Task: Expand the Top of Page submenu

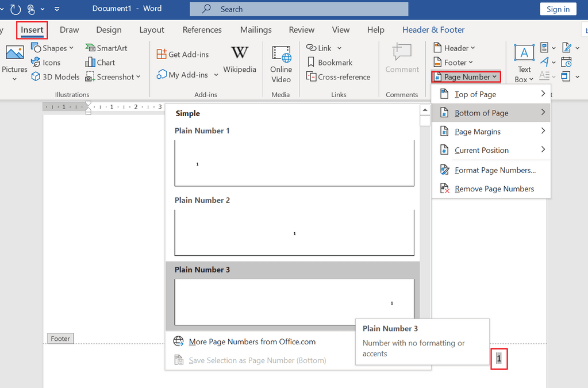Action: click(491, 94)
